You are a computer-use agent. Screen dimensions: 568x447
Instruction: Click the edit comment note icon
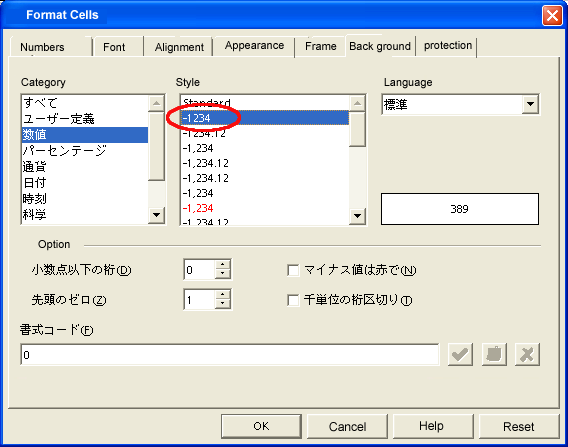coord(494,354)
